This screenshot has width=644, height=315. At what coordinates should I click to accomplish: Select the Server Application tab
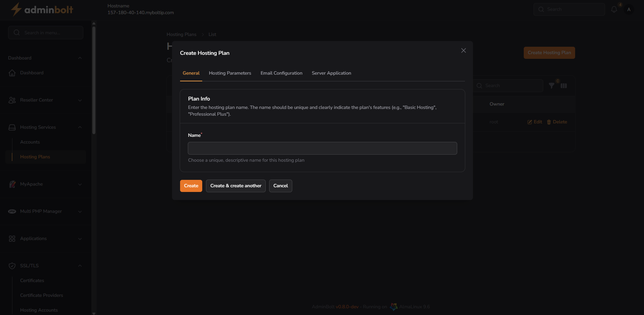331,73
